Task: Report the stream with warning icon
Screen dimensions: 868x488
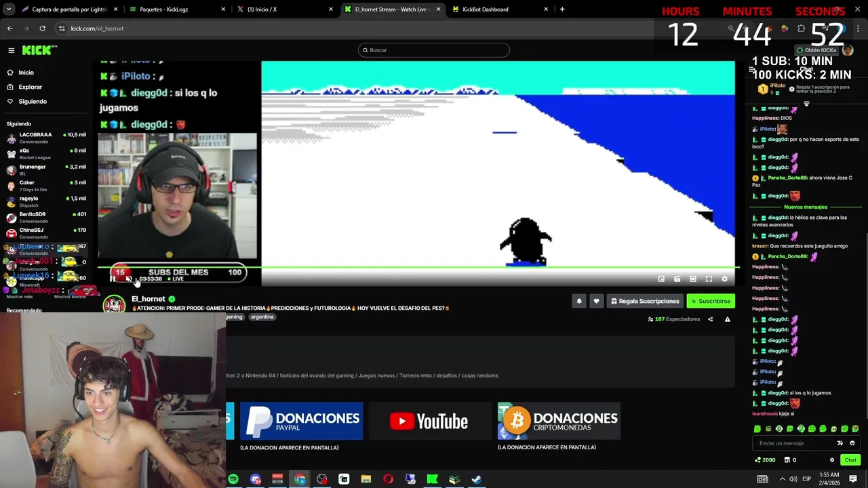Action: click(x=727, y=319)
